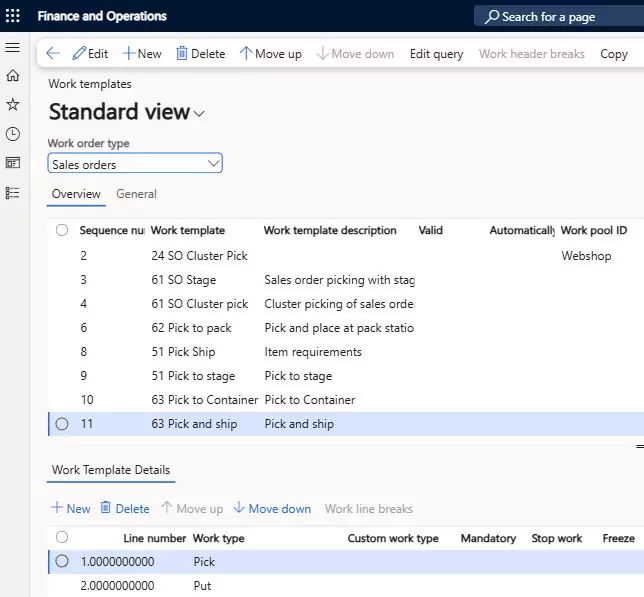The height and width of the screenshot is (597, 644).
Task: Open Modules list icon in sidebar
Action: click(x=13, y=193)
